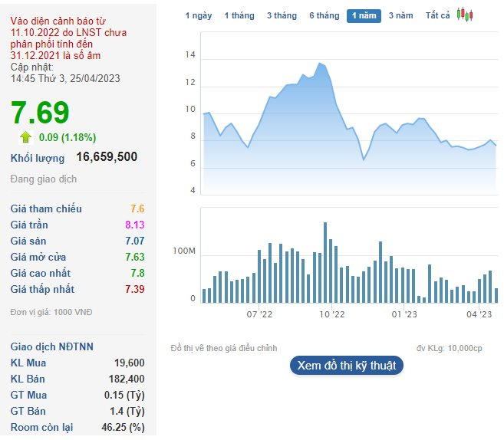
Task: Click the current price 7.69
Action: click(40, 113)
